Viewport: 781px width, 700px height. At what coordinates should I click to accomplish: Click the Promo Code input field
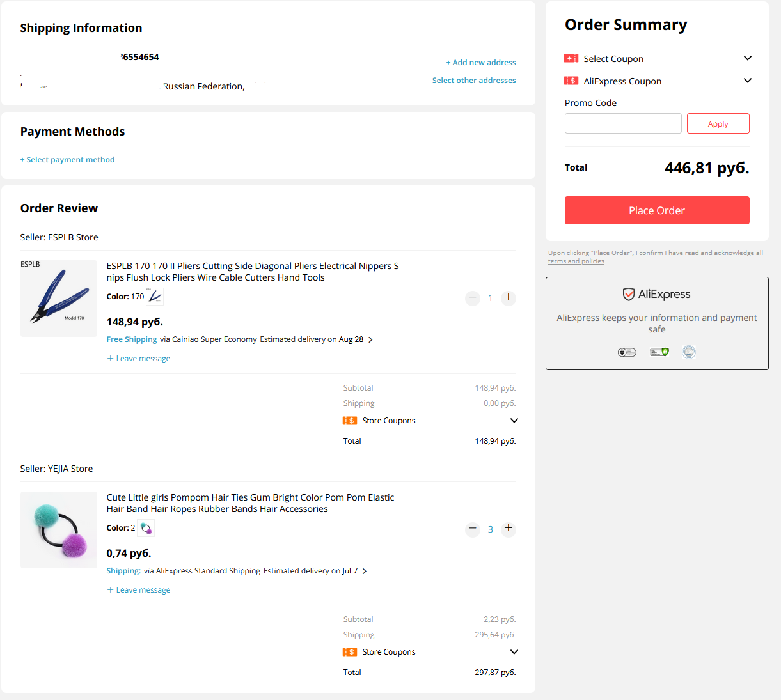(x=623, y=123)
